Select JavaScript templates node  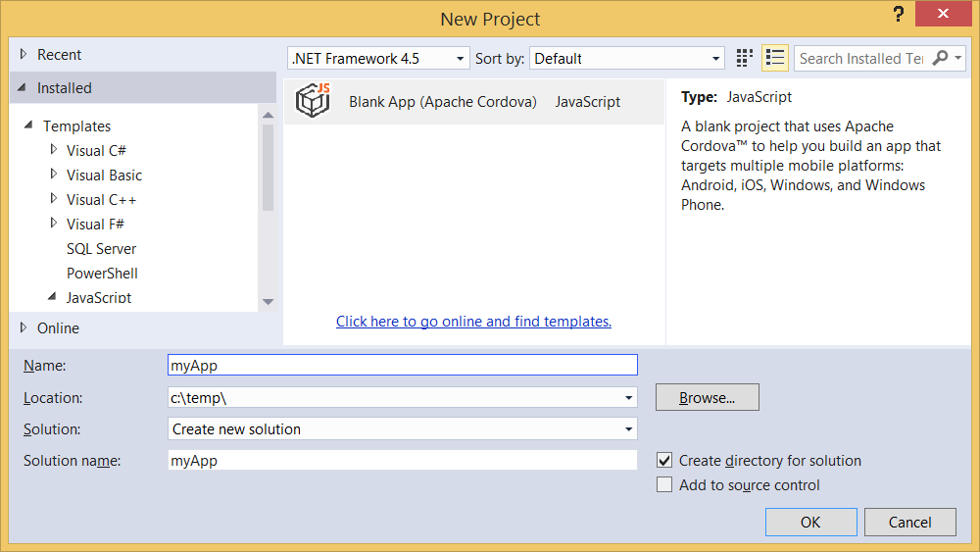(x=99, y=297)
